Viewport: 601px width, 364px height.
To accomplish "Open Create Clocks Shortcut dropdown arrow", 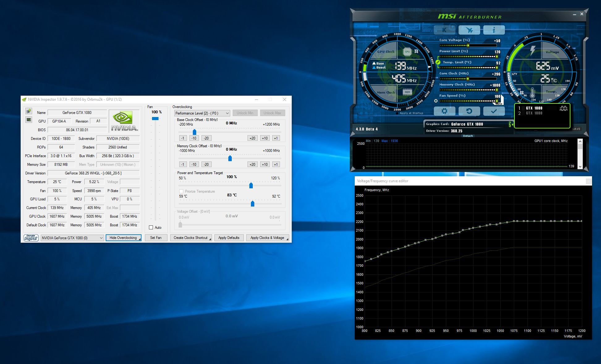I will click(x=210, y=239).
